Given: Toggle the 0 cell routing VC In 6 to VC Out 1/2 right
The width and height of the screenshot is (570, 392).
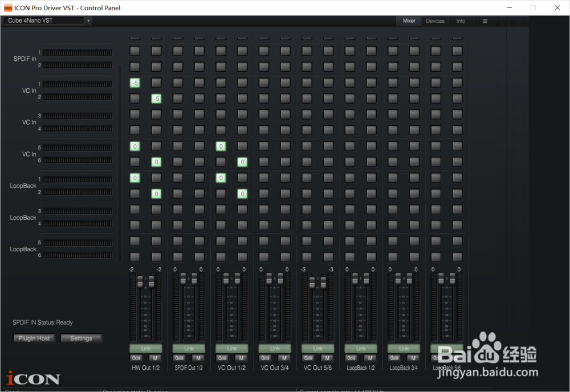Looking at the screenshot, I should coord(242,162).
